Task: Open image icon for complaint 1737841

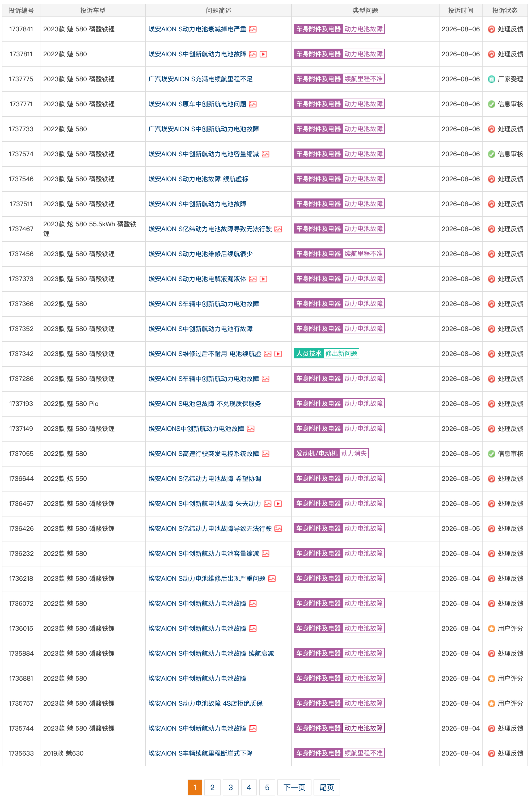Action: tap(253, 29)
